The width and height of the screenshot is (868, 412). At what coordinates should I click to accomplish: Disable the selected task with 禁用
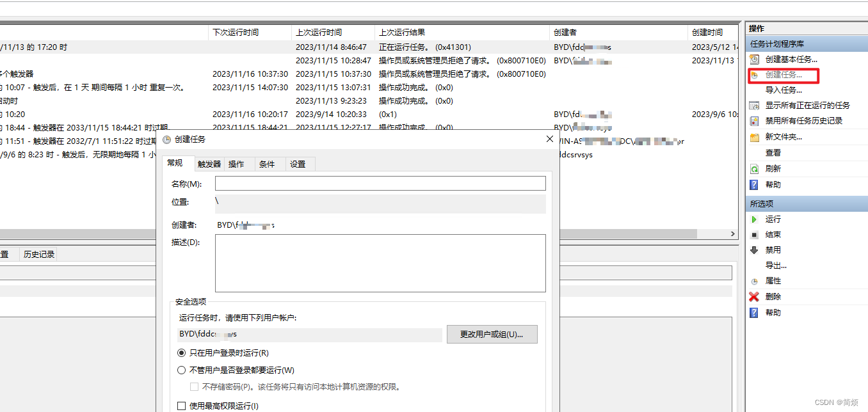click(x=773, y=250)
